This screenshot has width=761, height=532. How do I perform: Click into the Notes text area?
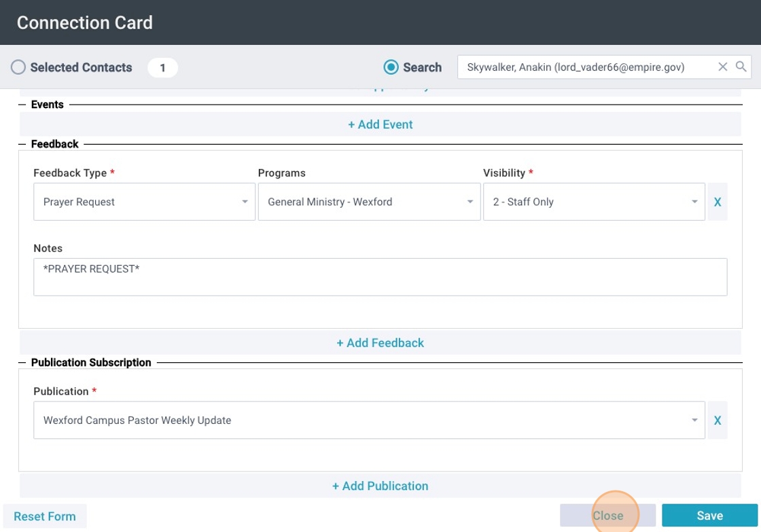(x=380, y=277)
